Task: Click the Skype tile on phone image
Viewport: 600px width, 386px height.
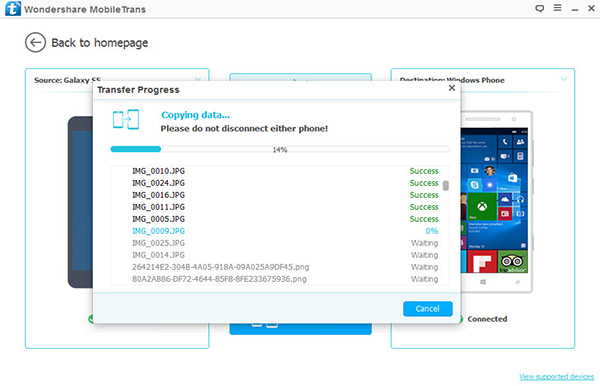Action: tap(474, 185)
